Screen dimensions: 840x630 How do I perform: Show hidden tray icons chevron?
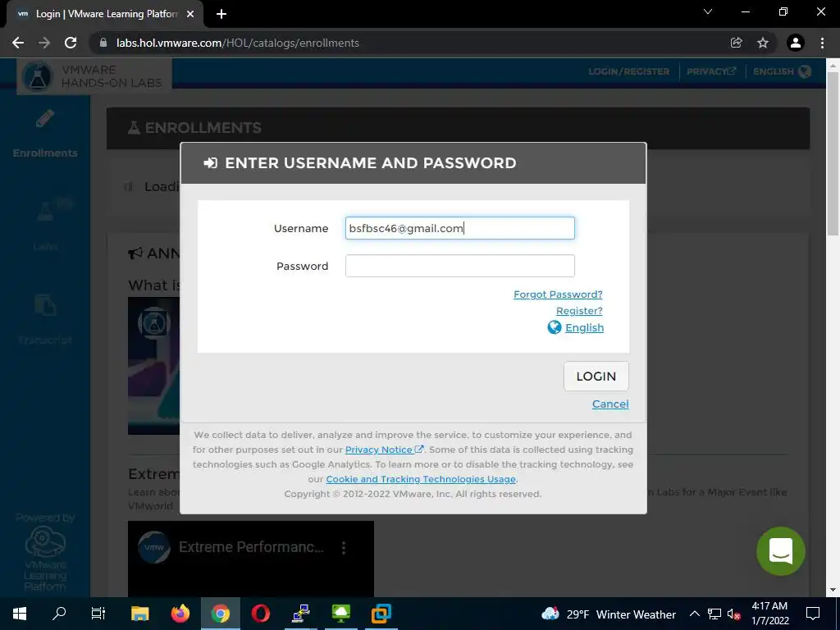[694, 614]
